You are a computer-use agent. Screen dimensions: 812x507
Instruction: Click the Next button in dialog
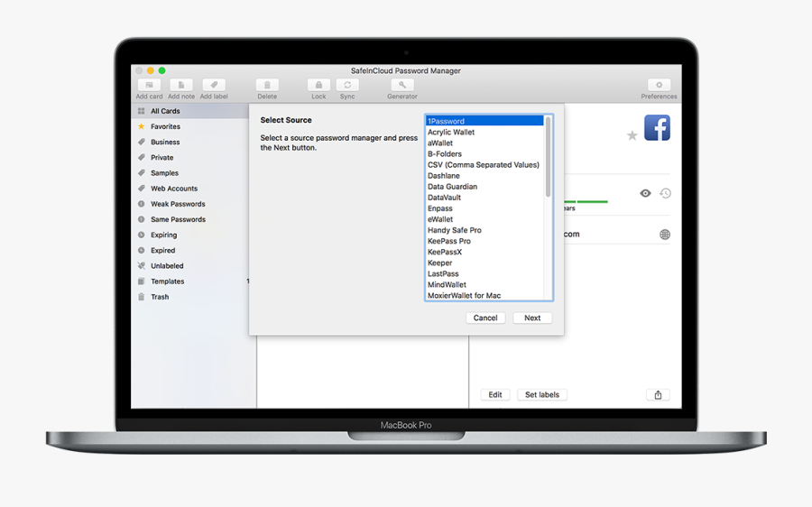pos(532,318)
